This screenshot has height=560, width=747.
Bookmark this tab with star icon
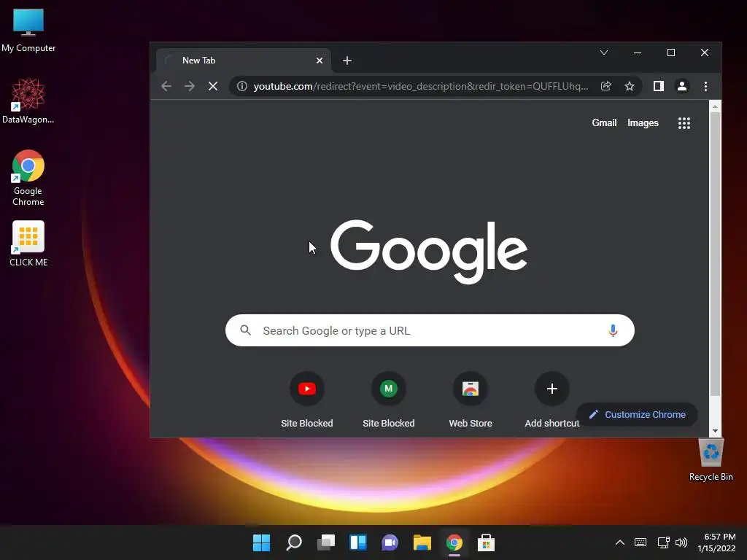pyautogui.click(x=630, y=86)
